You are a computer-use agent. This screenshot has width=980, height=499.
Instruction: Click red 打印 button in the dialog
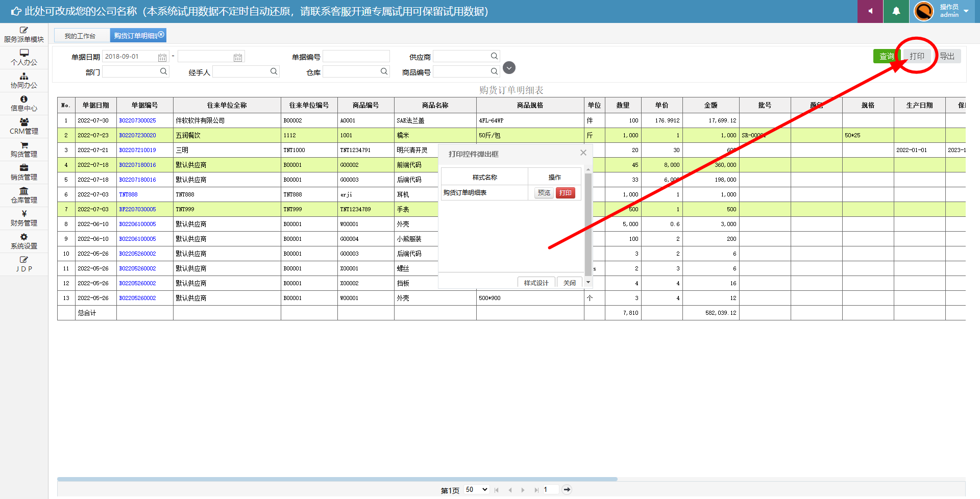pos(565,193)
